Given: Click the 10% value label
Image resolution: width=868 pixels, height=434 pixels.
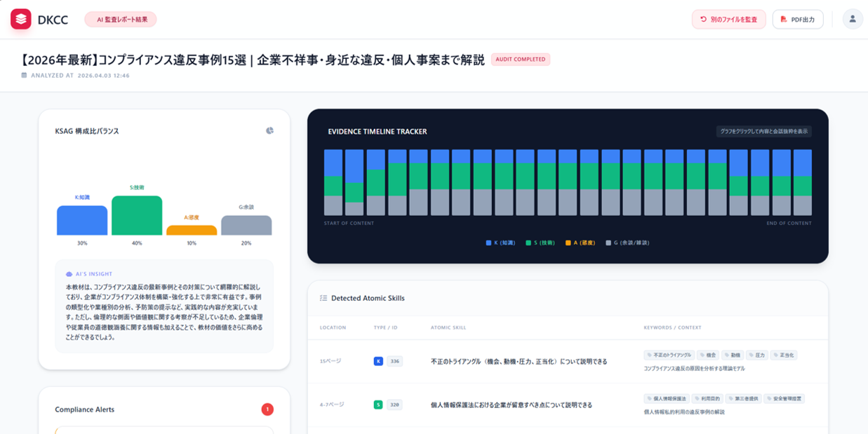Looking at the screenshot, I should 192,243.
